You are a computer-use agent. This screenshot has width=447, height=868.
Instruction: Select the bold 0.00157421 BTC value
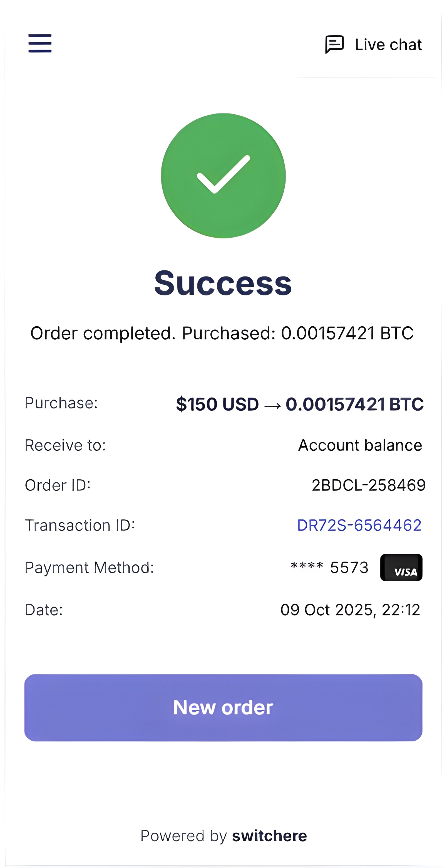(354, 404)
